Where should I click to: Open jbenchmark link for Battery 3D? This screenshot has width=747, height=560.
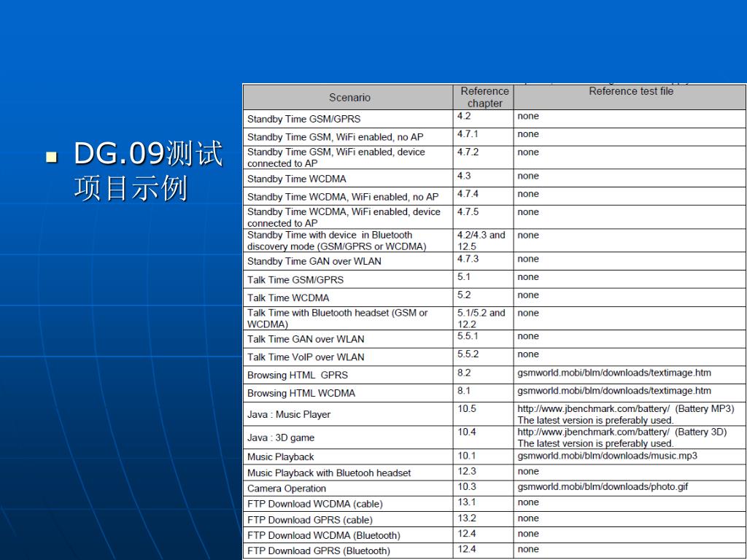click(x=594, y=432)
